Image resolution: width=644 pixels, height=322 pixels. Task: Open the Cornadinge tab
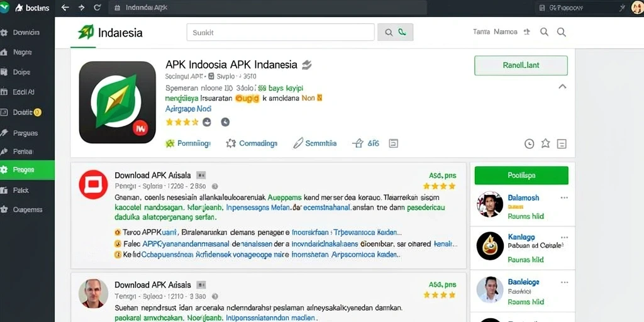[x=252, y=143]
